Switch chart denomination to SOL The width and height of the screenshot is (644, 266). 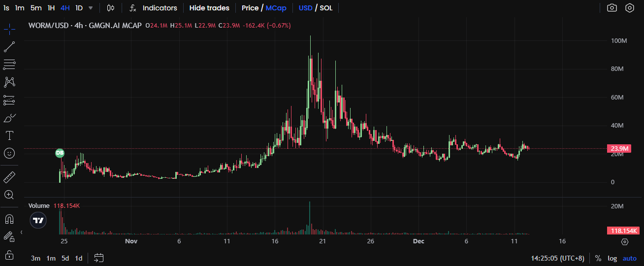326,8
